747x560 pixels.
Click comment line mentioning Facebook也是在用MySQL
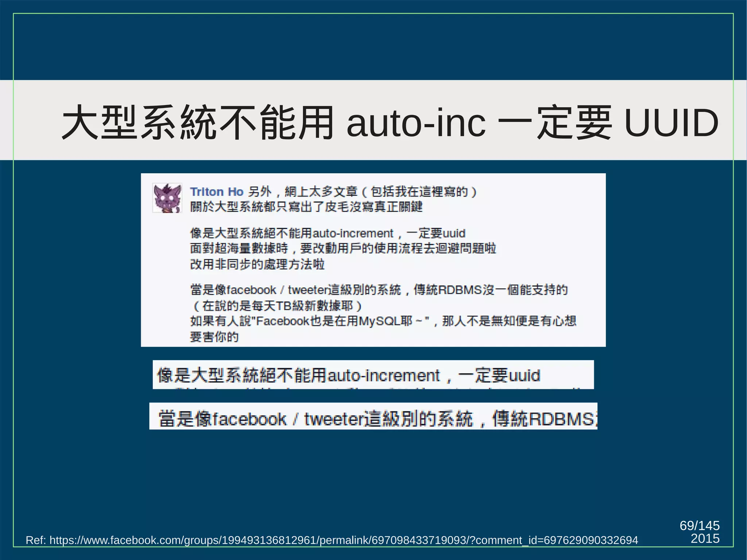coord(383,321)
